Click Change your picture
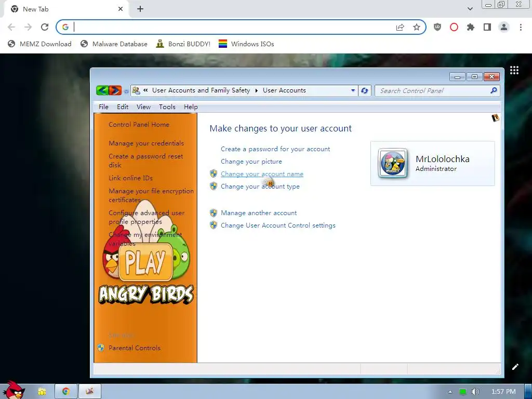This screenshot has height=399, width=532. (251, 162)
